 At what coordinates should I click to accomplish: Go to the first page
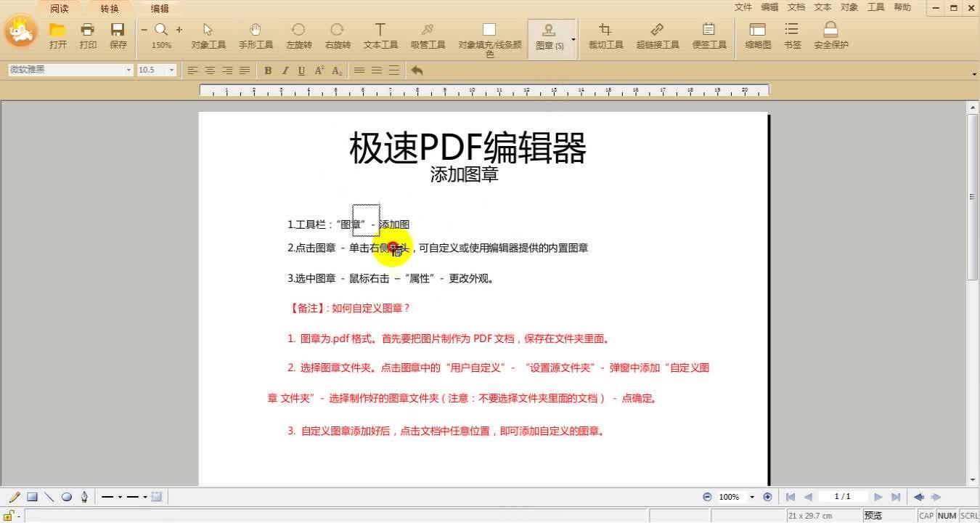[791, 497]
